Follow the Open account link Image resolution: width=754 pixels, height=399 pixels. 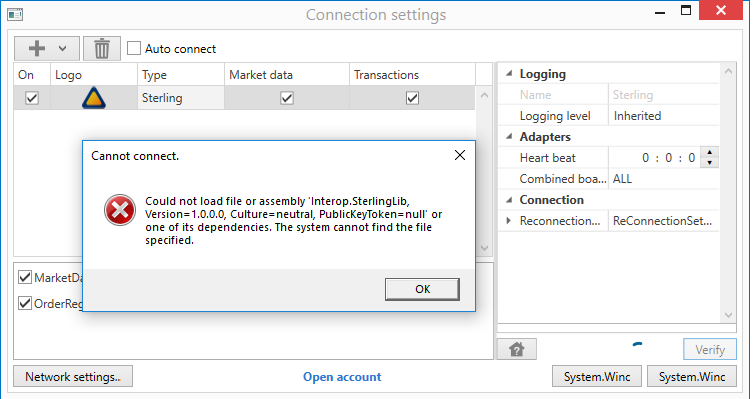342,377
